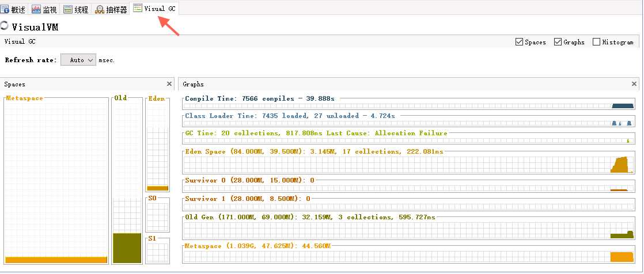The width and height of the screenshot is (644, 274).
Task: Click the Spaces panel title
Action: pos(15,84)
